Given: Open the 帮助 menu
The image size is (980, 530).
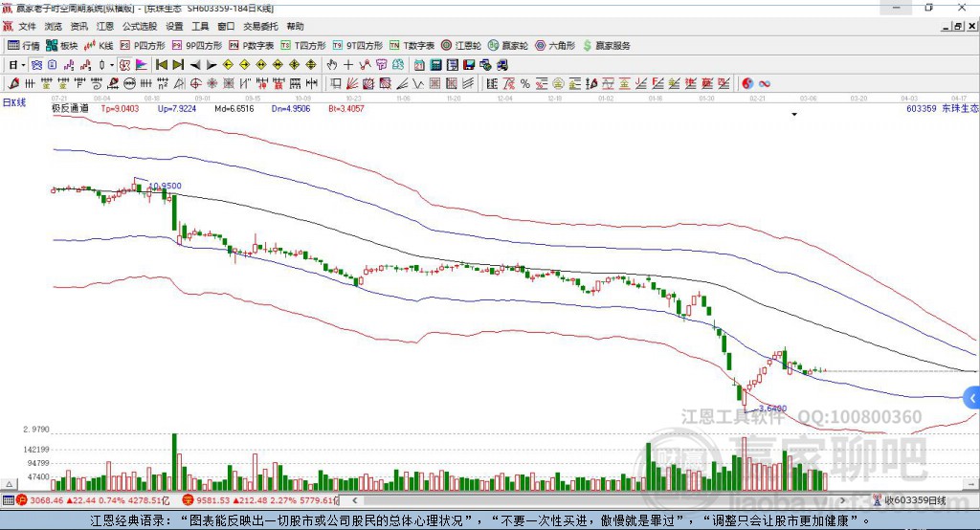Looking at the screenshot, I should click(295, 26).
